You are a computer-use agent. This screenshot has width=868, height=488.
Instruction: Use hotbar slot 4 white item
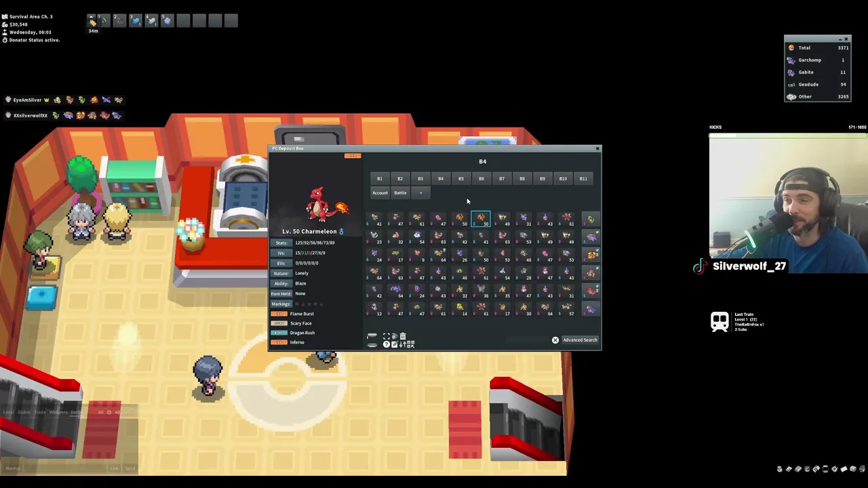point(152,20)
